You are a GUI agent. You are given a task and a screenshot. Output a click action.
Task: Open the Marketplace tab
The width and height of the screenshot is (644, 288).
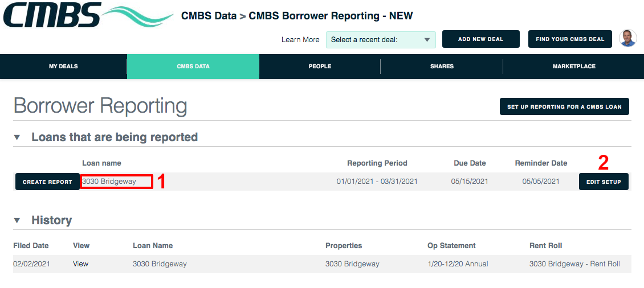(x=574, y=67)
